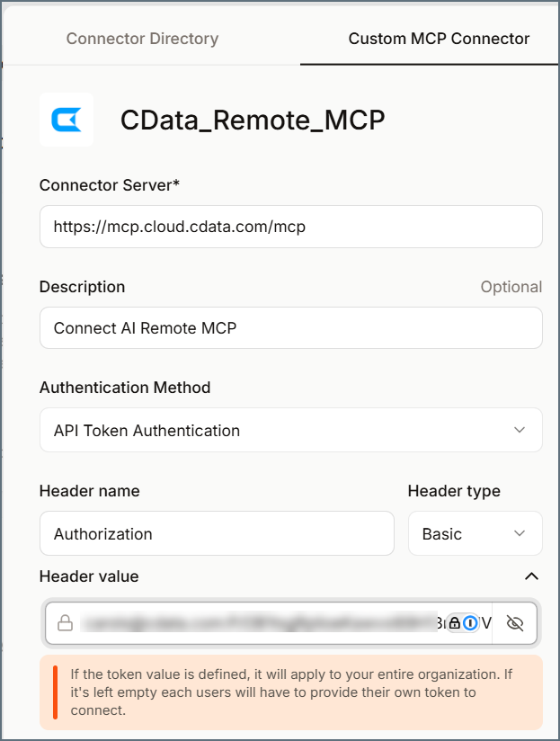
Task: Switch to the Connector Directory tab
Action: click(141, 39)
